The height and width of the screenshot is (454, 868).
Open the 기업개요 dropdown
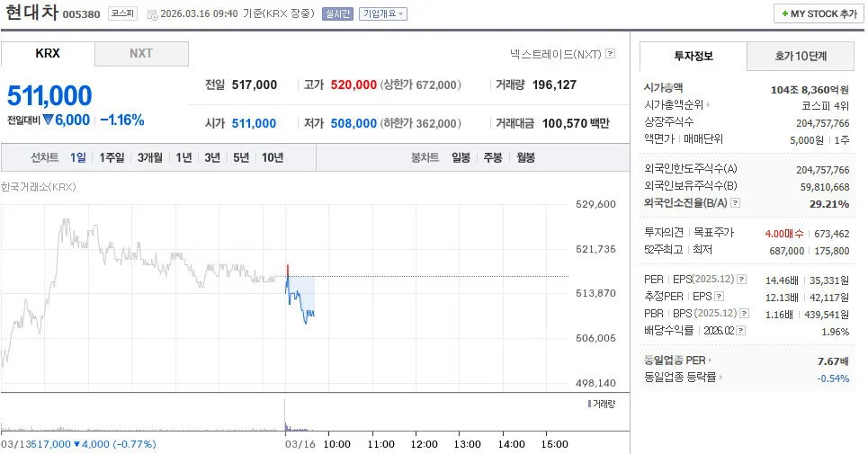[x=383, y=13]
